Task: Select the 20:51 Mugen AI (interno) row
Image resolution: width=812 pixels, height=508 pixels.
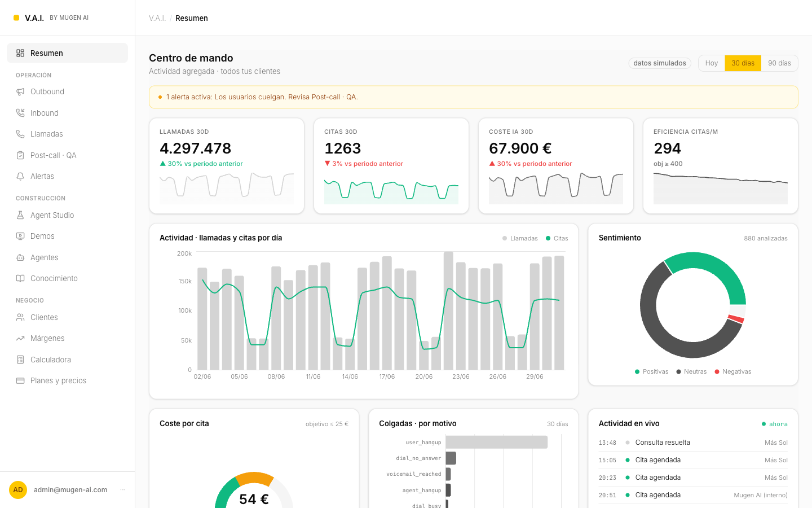Action: pyautogui.click(x=693, y=495)
